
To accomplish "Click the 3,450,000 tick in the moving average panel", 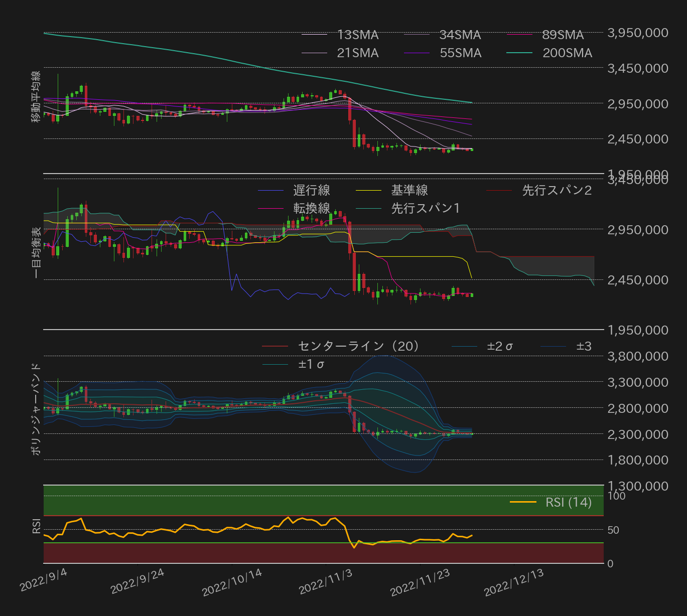I will pos(638,68).
